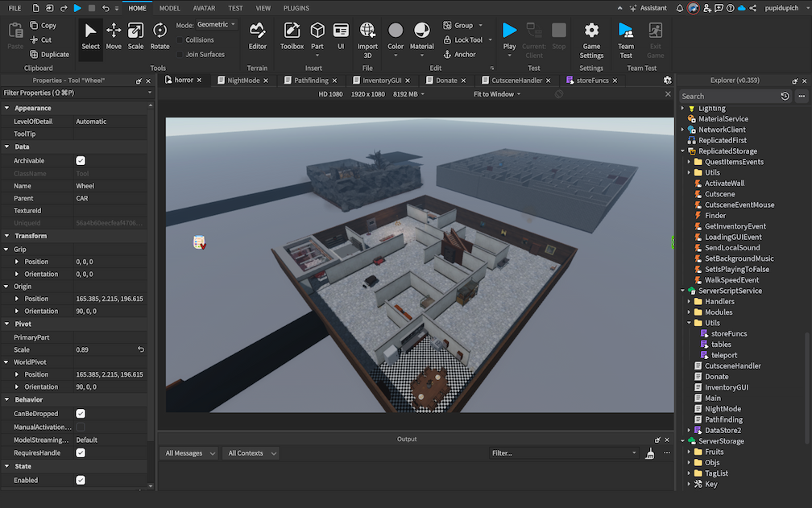Copy the selection
This screenshot has width=812, height=508.
pos(43,25)
